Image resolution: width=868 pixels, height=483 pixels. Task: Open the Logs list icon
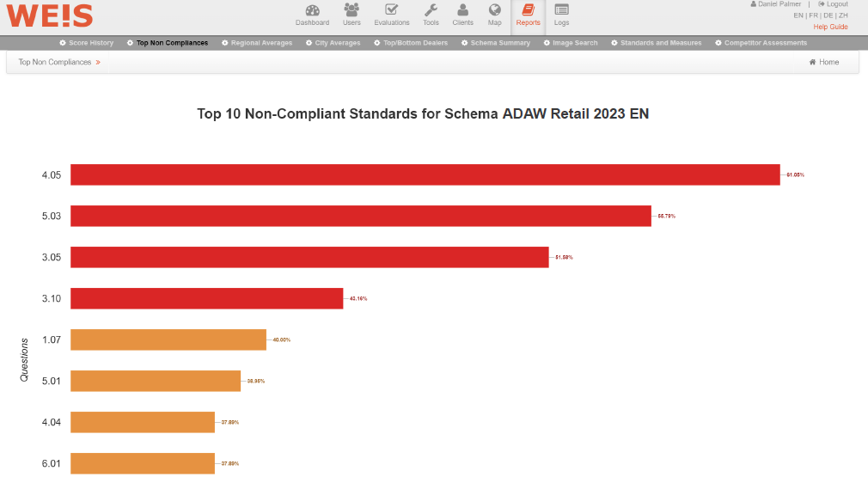point(561,10)
